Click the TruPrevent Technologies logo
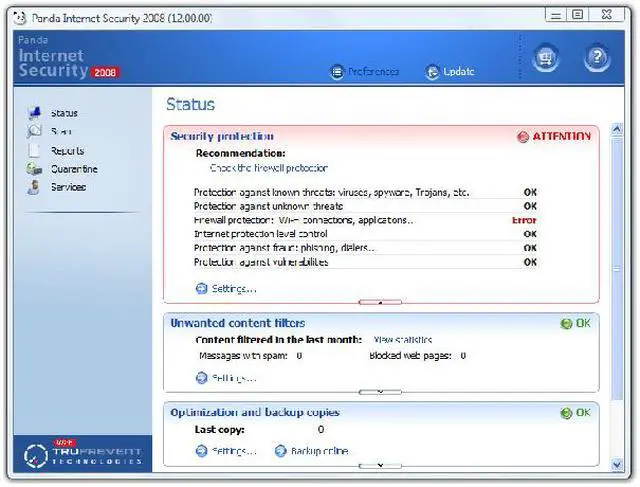 (x=82, y=455)
